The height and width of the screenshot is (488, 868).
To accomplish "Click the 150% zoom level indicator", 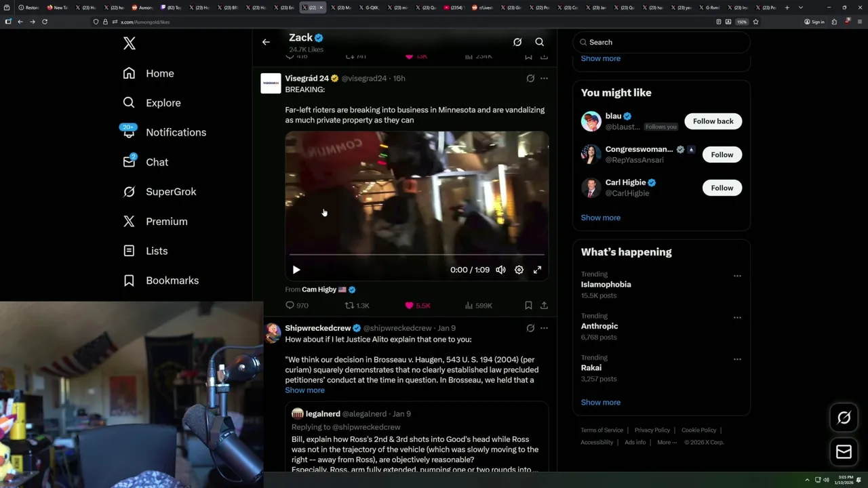I will [742, 22].
